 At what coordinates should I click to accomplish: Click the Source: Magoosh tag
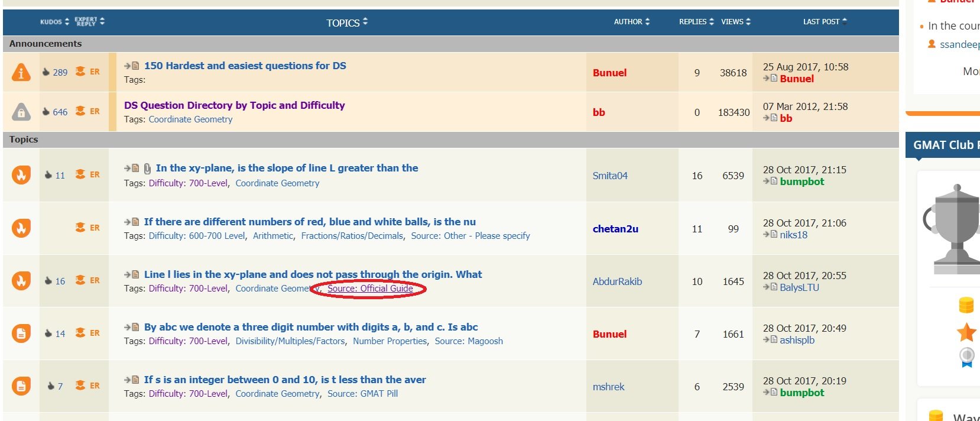pyautogui.click(x=469, y=341)
